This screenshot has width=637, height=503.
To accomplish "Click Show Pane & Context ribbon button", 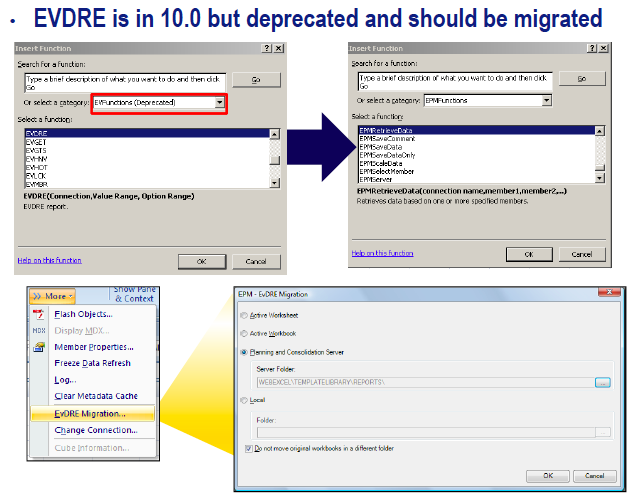I will 134,294.
